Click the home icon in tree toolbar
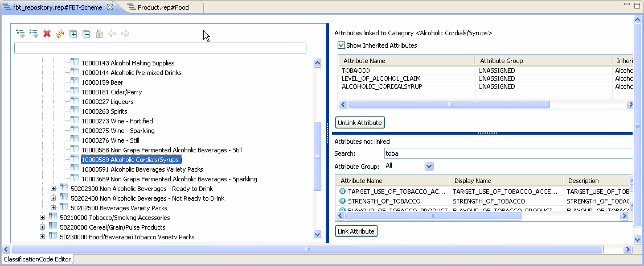Viewport: 644px width, 266px height. [x=99, y=34]
